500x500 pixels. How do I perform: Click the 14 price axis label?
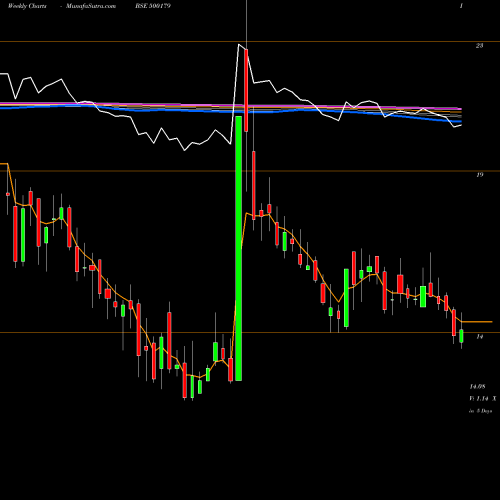[x=479, y=337]
